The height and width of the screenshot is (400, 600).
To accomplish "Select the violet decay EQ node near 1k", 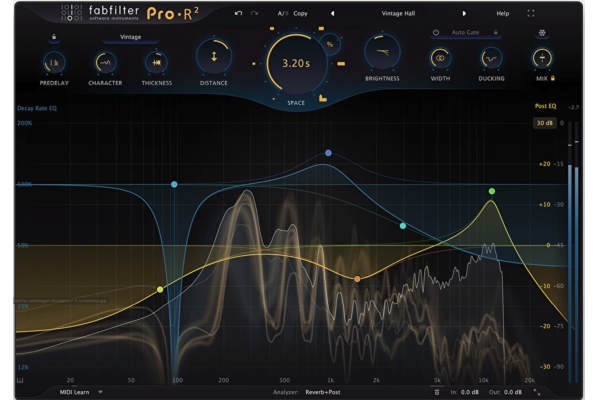I will [x=328, y=153].
